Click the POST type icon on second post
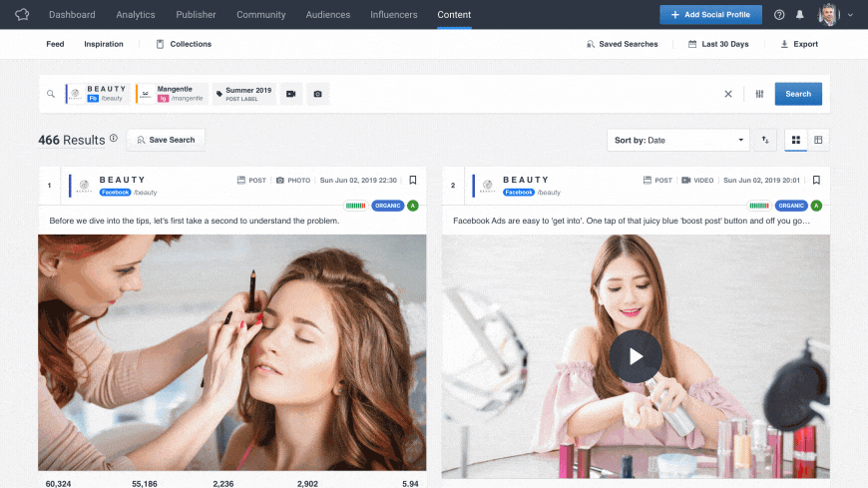868x488 pixels. (648, 180)
